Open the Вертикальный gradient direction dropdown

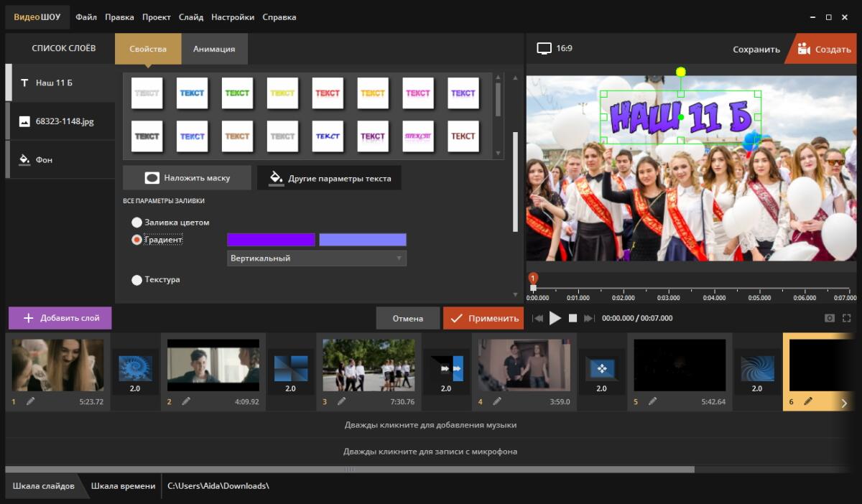[x=317, y=258]
